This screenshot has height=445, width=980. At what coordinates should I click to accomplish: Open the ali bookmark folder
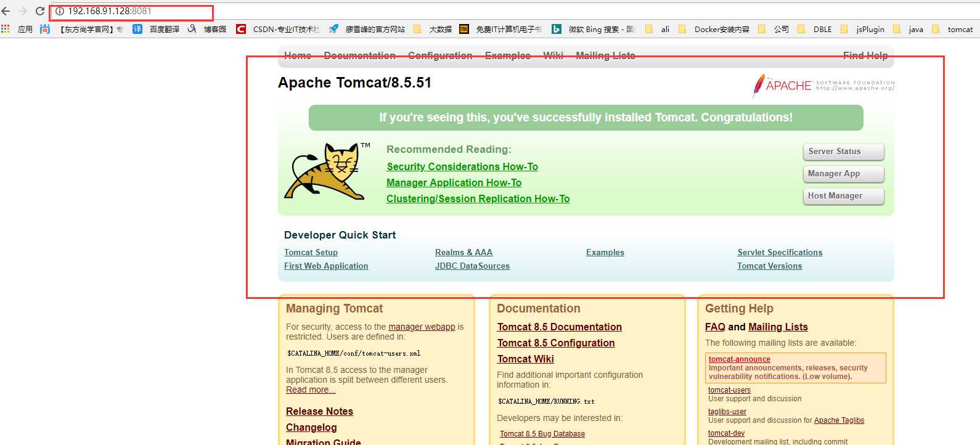[x=657, y=29]
